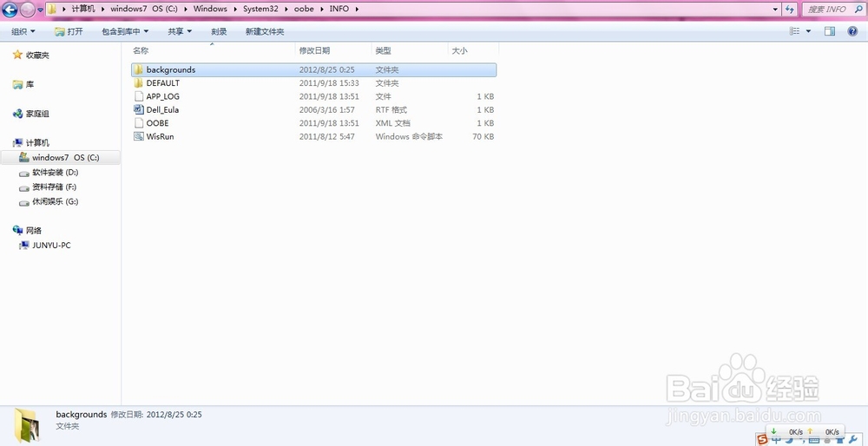Click the wrench icon on the IME bar
868x446 pixels.
[853, 440]
